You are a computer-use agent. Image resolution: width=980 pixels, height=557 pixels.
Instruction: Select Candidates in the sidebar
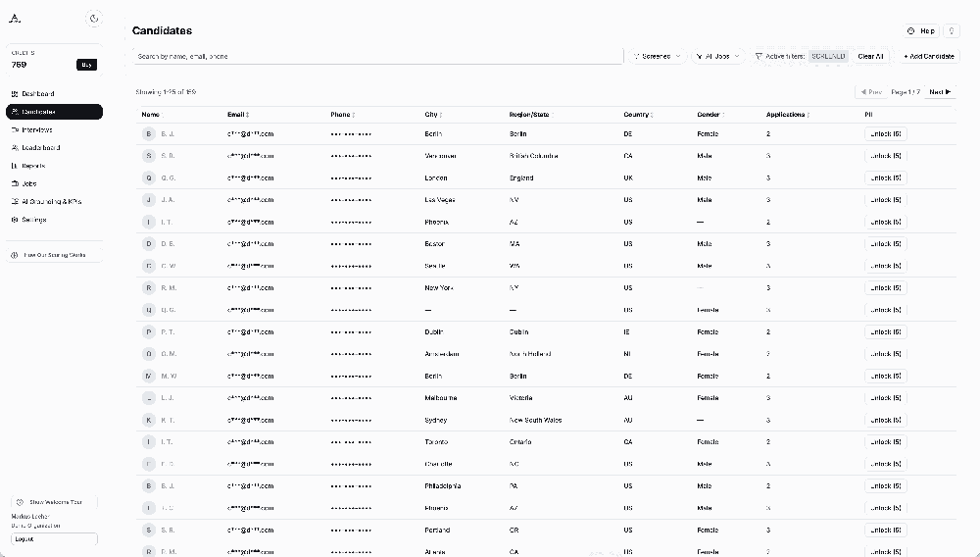click(x=54, y=112)
